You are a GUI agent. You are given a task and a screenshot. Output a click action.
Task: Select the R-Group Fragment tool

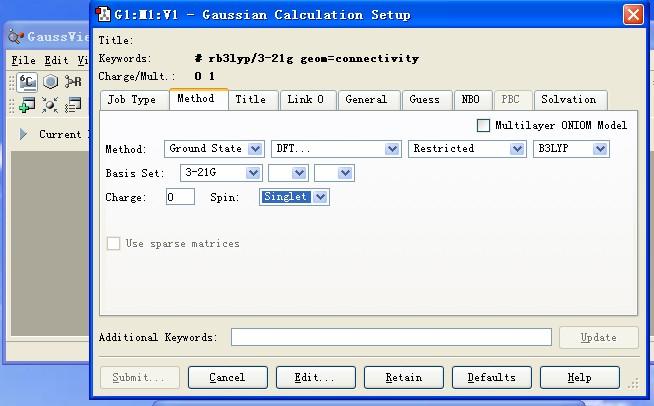(73, 82)
